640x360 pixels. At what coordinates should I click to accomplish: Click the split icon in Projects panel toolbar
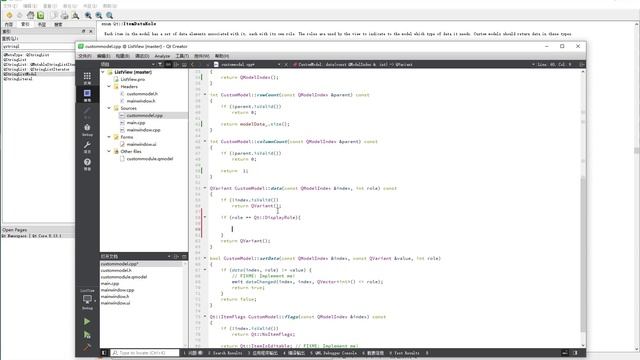pos(176,64)
